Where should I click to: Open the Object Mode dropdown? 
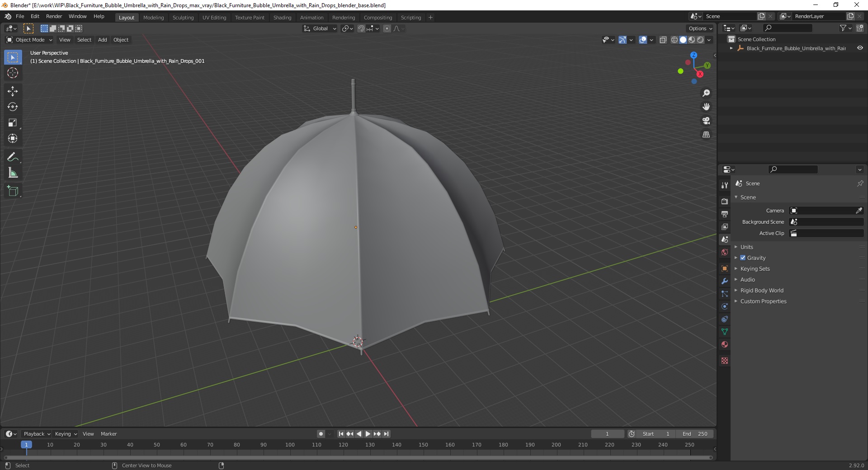tap(29, 40)
